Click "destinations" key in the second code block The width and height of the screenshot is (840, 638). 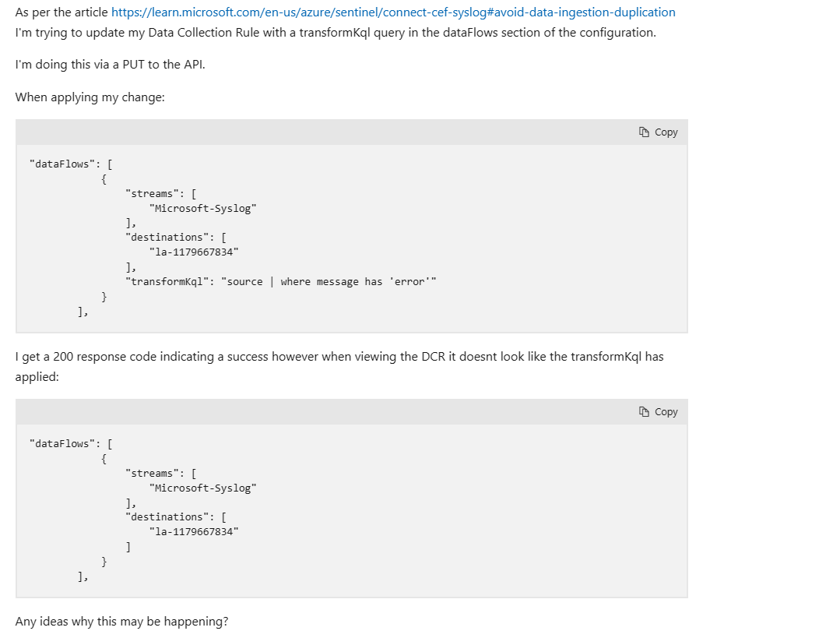[167, 516]
